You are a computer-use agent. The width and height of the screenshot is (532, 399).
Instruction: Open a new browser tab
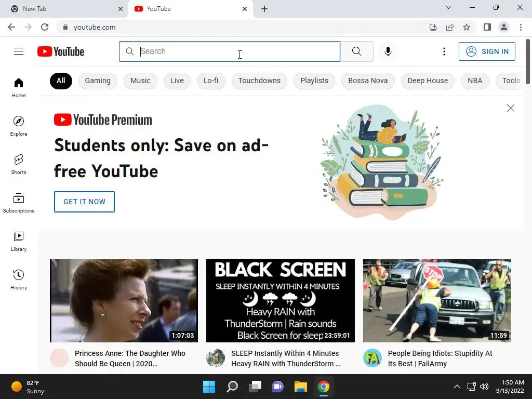click(264, 9)
